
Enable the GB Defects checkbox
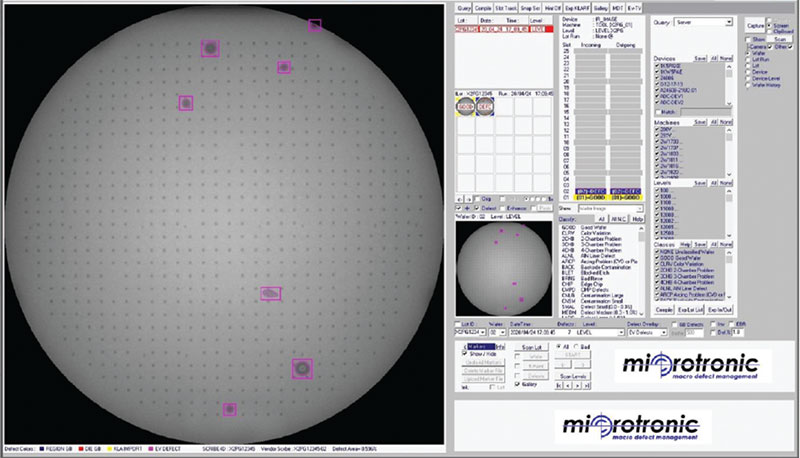coord(674,324)
